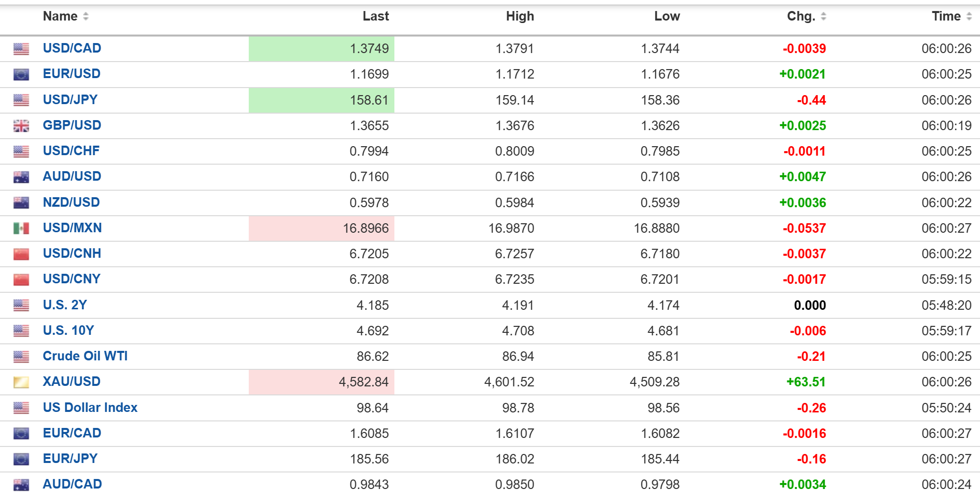
Task: Sort the table by Chg. column arrows
Action: click(x=823, y=17)
